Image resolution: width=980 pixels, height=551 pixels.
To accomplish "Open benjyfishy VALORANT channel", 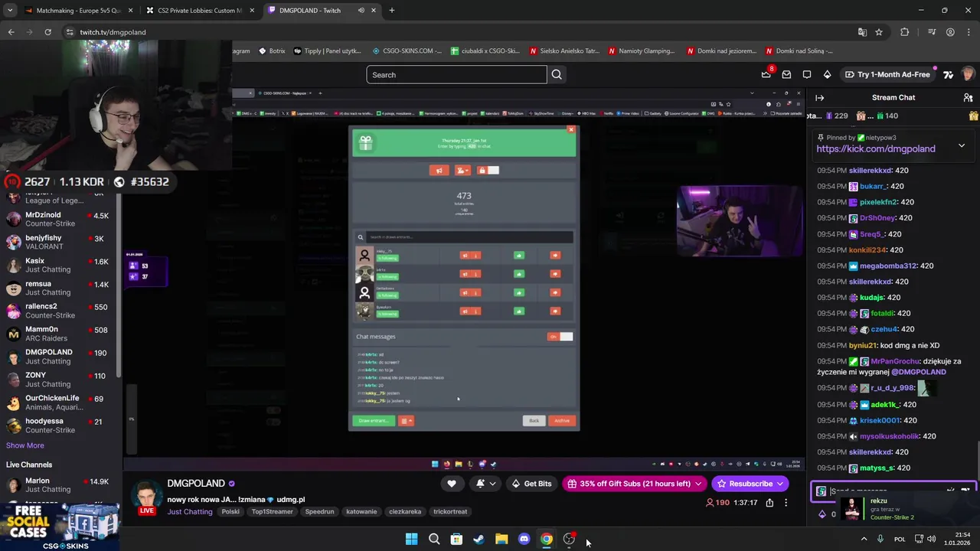I will (x=60, y=242).
